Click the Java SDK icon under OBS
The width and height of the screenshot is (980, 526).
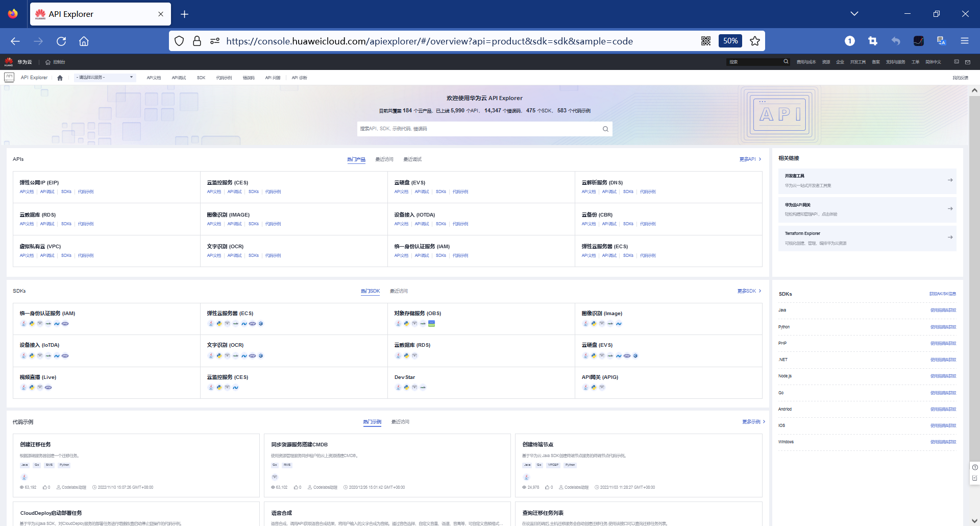pyautogui.click(x=398, y=324)
